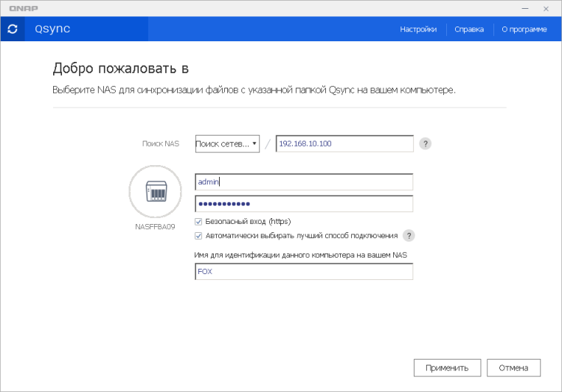Toggle Автоматически выбирать лучший способ подключения checkbox
This screenshot has height=392, width=562.
pos(198,236)
